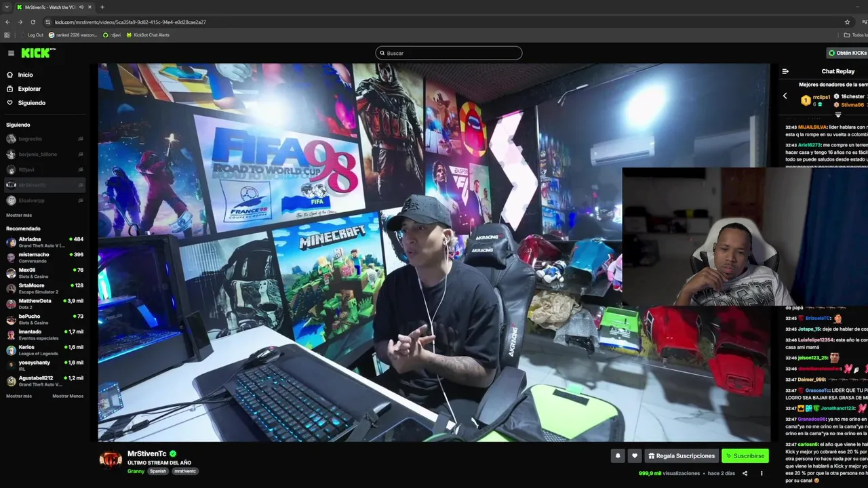The image size is (868, 488).
Task: Open the Inicio page
Action: tap(25, 75)
